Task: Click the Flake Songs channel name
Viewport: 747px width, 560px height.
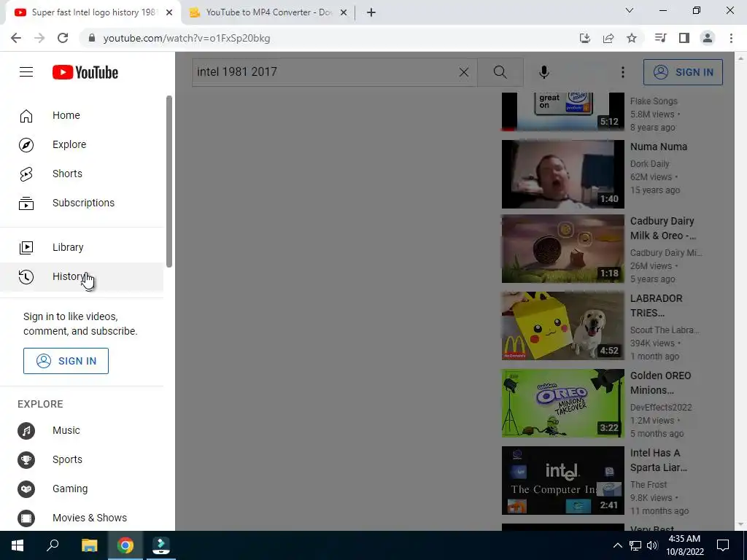Action: (x=654, y=101)
